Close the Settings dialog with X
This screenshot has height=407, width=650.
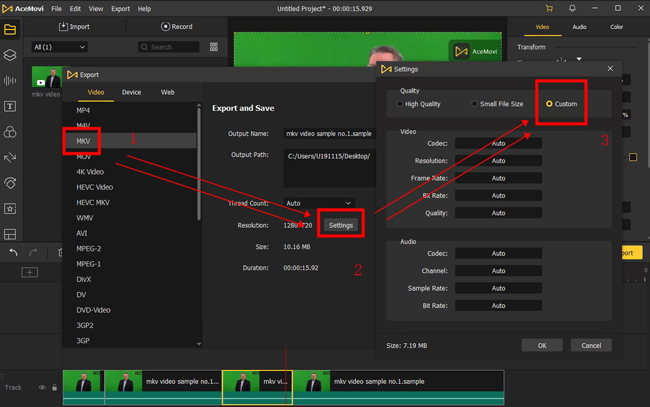point(610,68)
